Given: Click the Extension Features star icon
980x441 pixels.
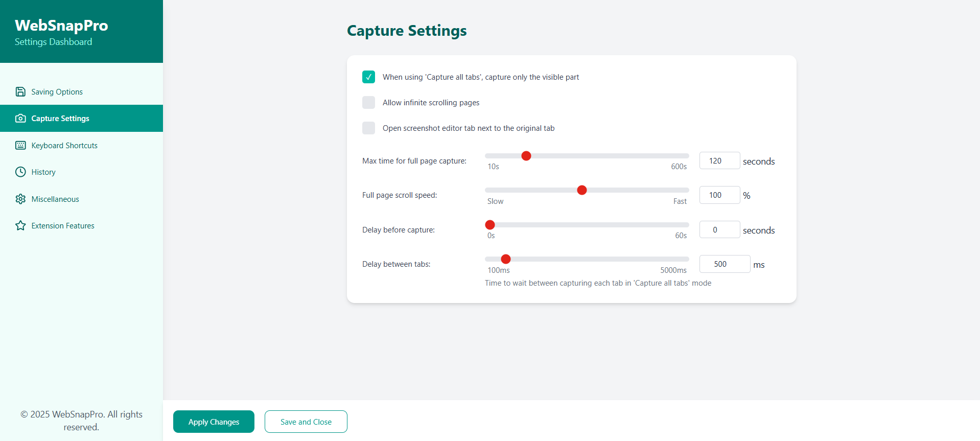Looking at the screenshot, I should pyautogui.click(x=20, y=226).
